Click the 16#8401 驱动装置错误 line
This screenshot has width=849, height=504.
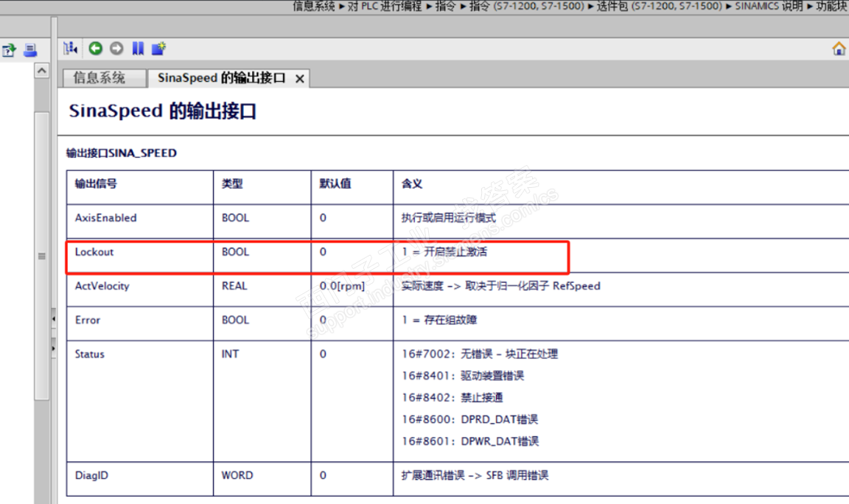point(463,377)
